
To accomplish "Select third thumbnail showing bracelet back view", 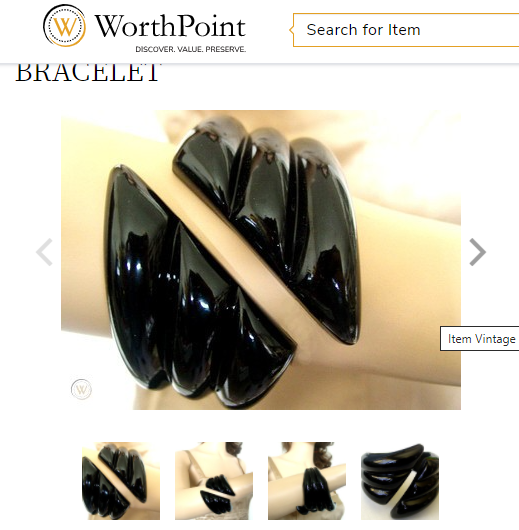I will click(x=307, y=481).
